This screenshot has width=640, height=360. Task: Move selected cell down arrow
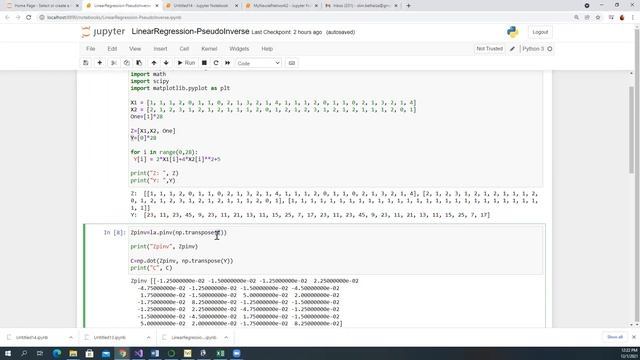point(166,63)
